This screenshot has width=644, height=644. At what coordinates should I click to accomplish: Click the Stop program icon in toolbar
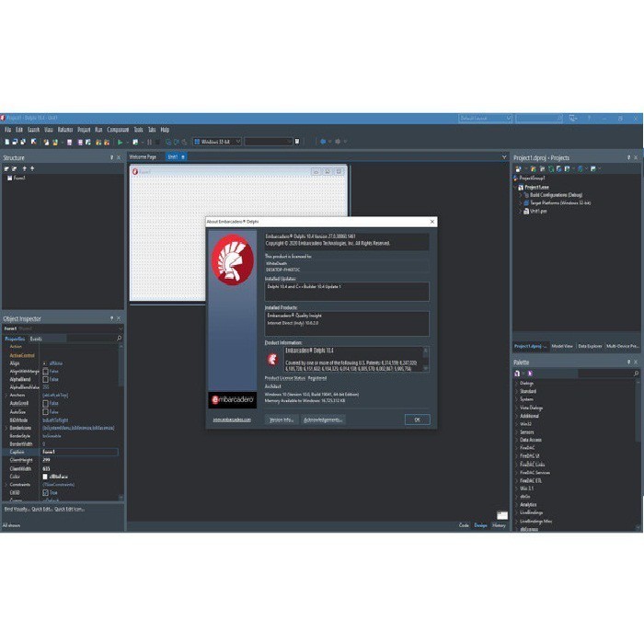coord(157,142)
